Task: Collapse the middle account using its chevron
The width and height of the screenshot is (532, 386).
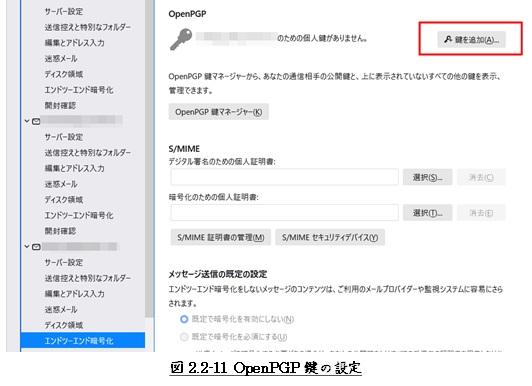Action: tap(27, 121)
